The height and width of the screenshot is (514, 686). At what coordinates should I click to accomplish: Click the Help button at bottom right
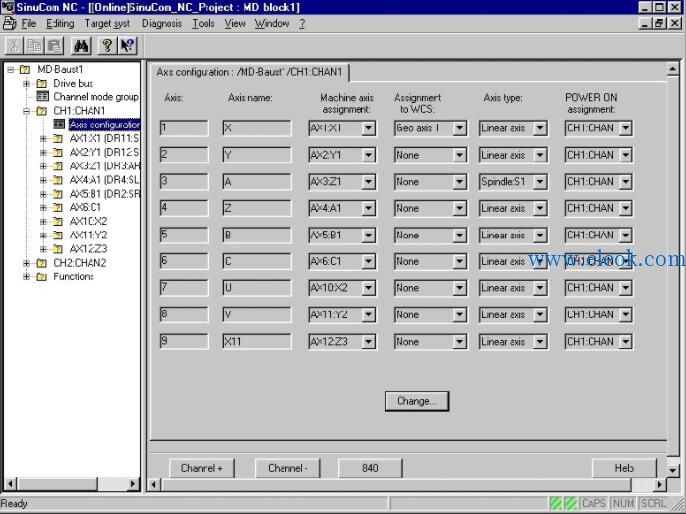pos(624,468)
